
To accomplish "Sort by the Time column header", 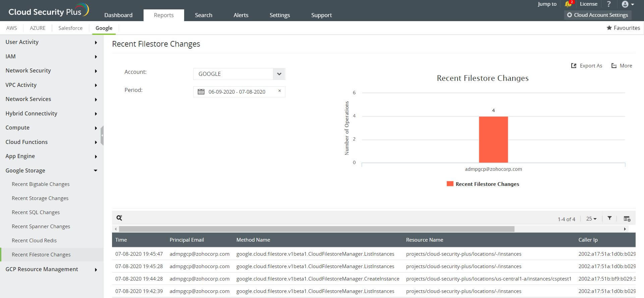I will pos(121,240).
